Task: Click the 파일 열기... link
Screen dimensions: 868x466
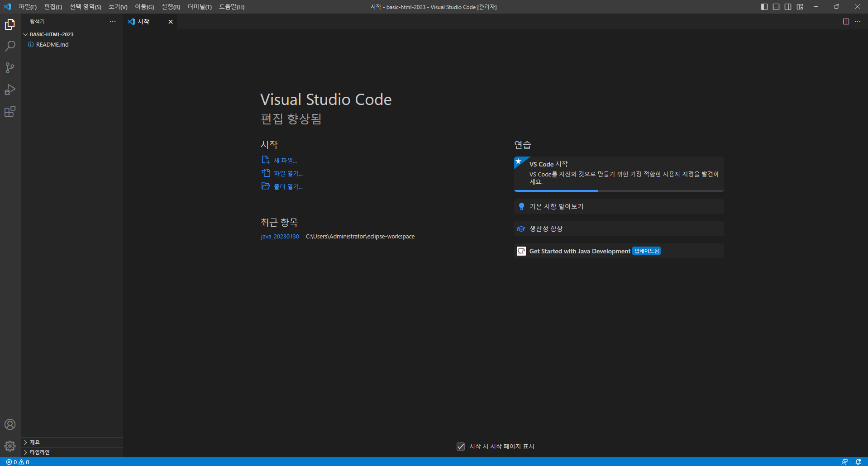Action: [288, 173]
